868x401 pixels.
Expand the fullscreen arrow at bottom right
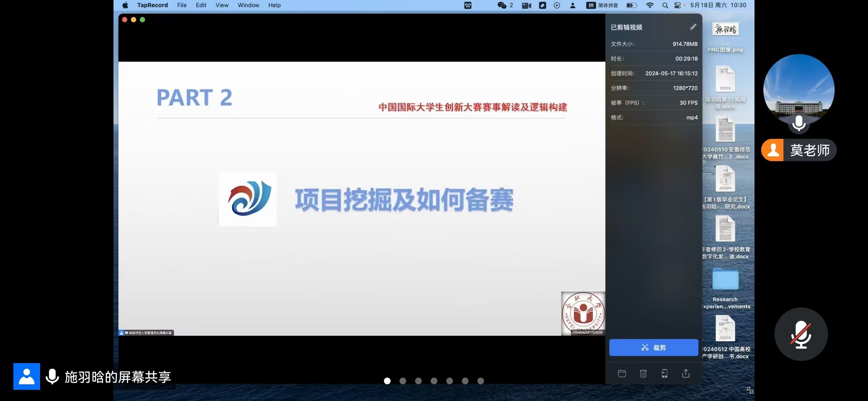(750, 390)
